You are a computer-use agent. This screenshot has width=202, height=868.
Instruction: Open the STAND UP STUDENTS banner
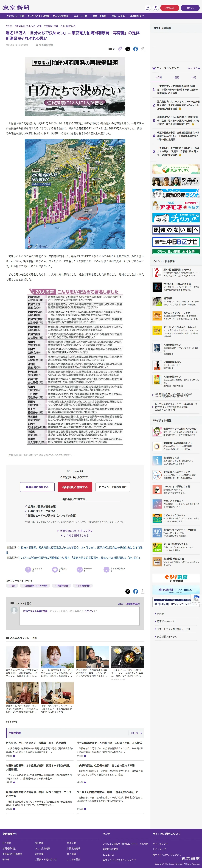tap(176, 181)
